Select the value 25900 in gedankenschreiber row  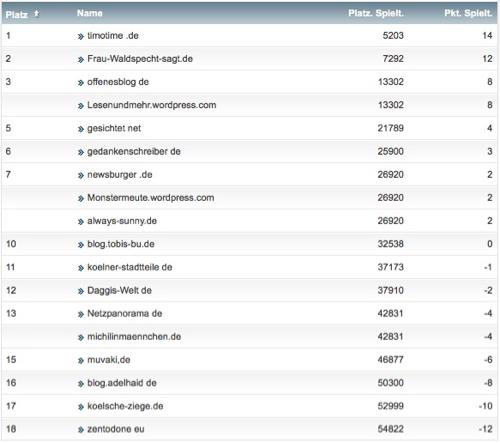click(x=391, y=151)
